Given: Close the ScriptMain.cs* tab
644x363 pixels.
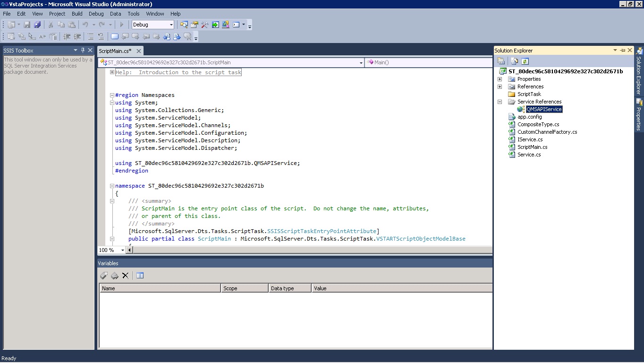Looking at the screenshot, I should pos(138,51).
